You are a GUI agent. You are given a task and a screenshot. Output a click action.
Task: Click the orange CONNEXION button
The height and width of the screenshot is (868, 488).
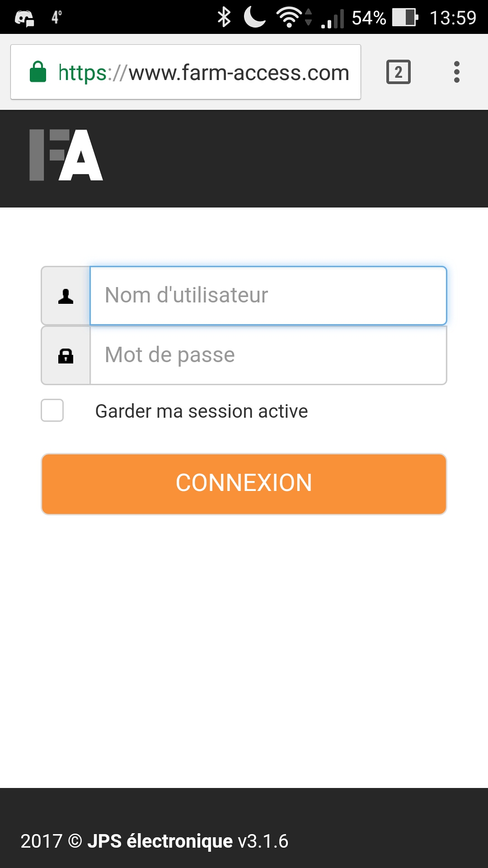point(244,484)
